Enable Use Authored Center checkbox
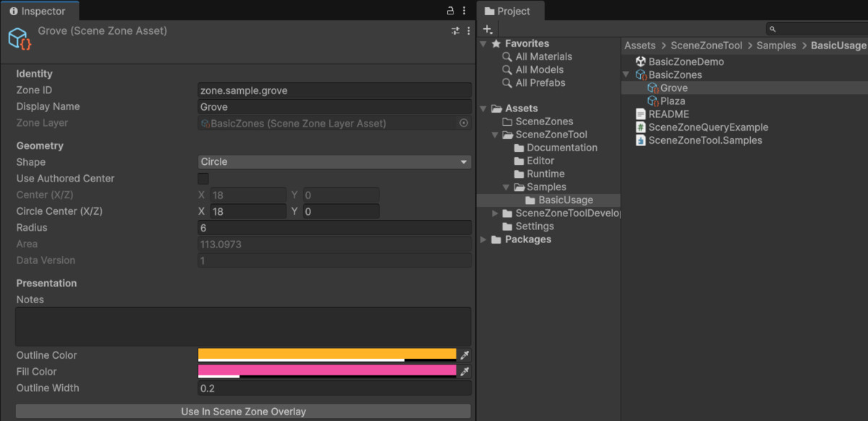Viewport: 868px width, 421px height. (x=203, y=179)
